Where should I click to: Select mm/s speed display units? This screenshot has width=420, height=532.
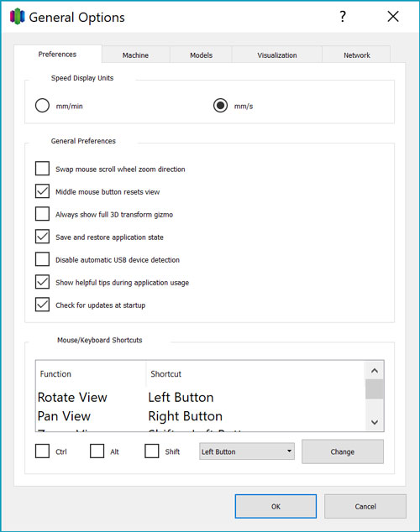[220, 106]
